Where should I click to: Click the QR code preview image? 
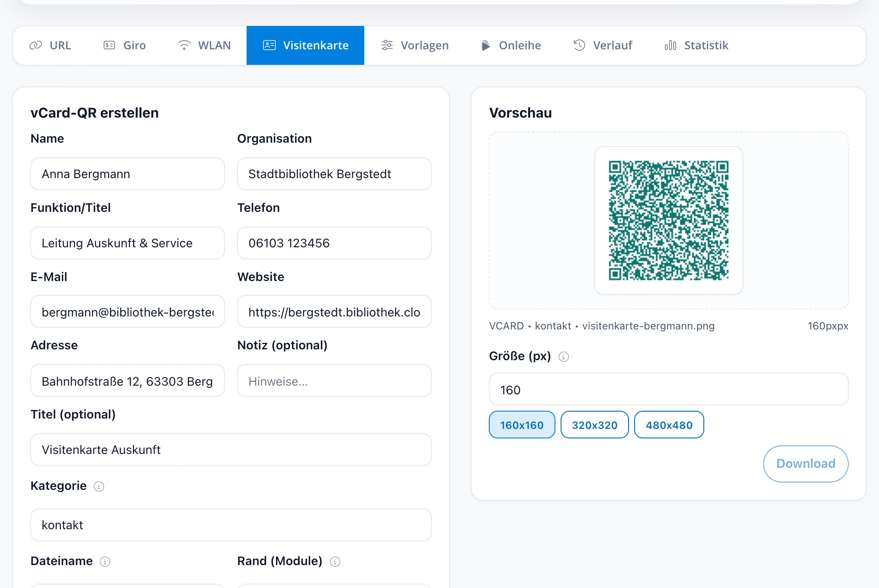point(669,220)
